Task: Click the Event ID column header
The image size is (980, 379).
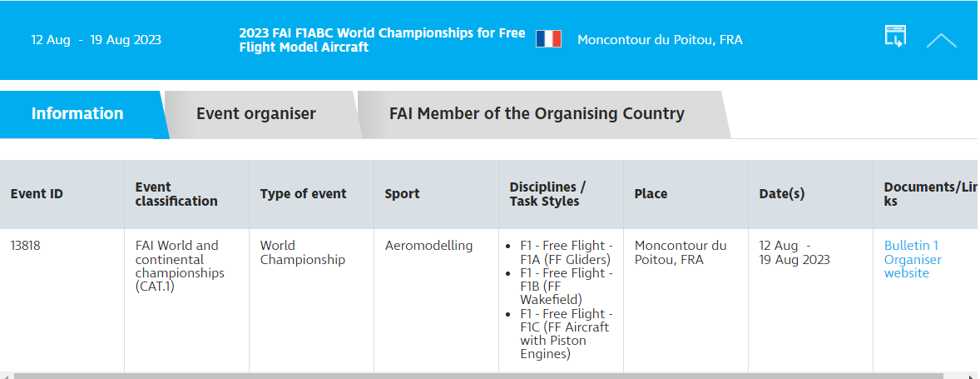Action: point(37,194)
